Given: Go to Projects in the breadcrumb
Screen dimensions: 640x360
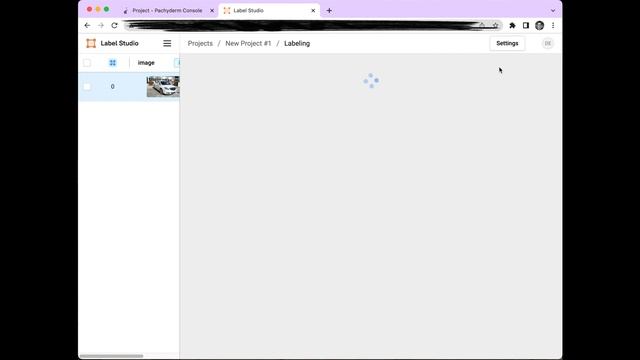Looking at the screenshot, I should click(x=200, y=43).
